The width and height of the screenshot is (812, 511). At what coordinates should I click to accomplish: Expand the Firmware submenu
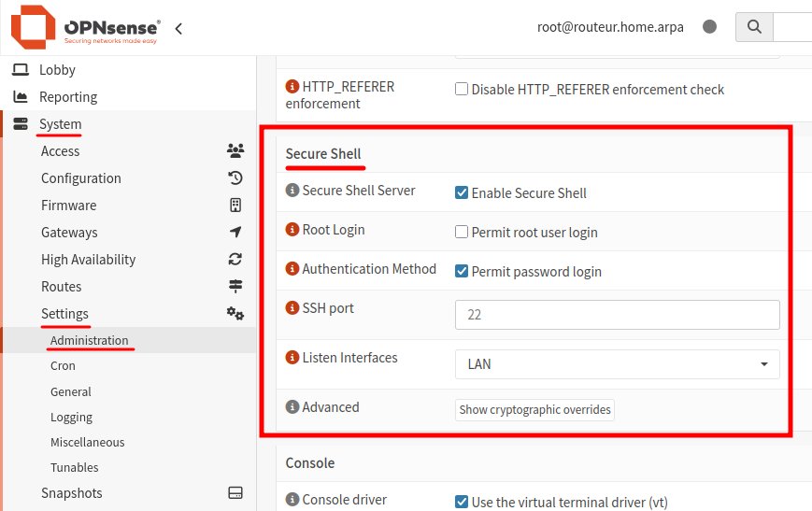click(x=68, y=206)
